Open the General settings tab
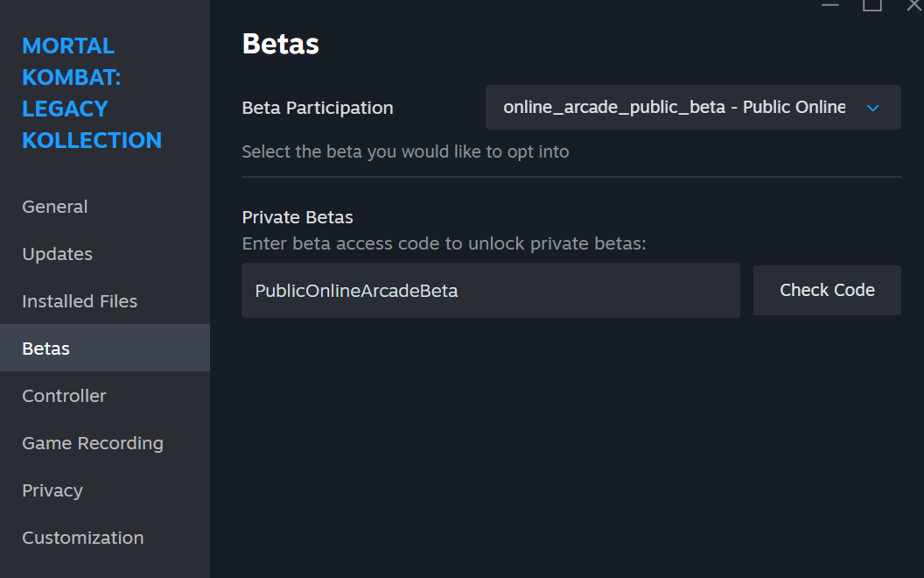This screenshot has height=578, width=924. coord(55,207)
